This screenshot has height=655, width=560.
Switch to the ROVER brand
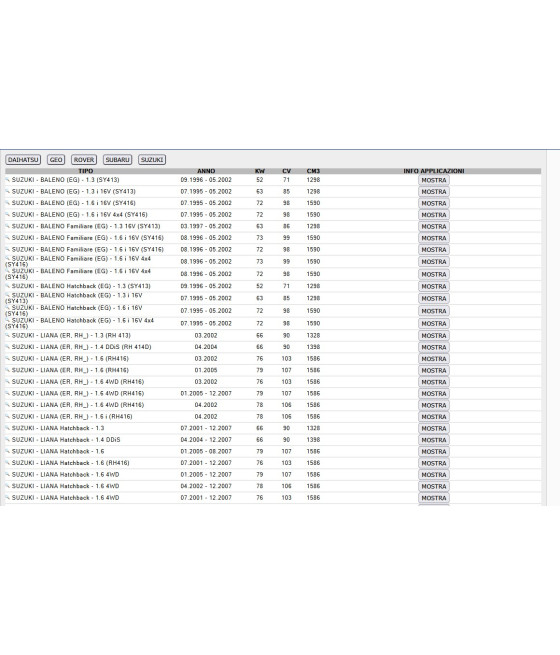[84, 160]
